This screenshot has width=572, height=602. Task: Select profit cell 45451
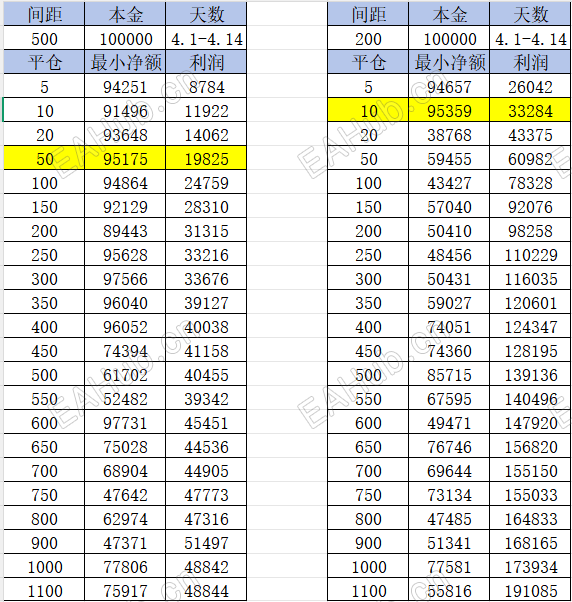(206, 422)
